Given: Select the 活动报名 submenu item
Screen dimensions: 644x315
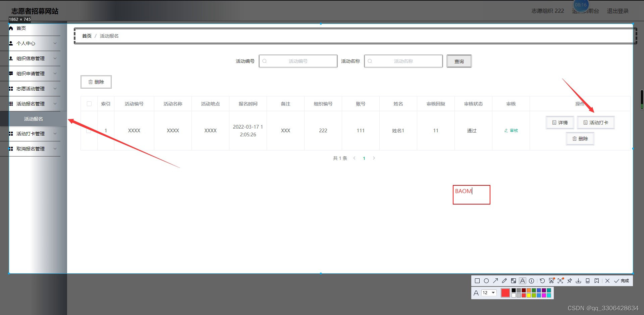Looking at the screenshot, I should [34, 119].
